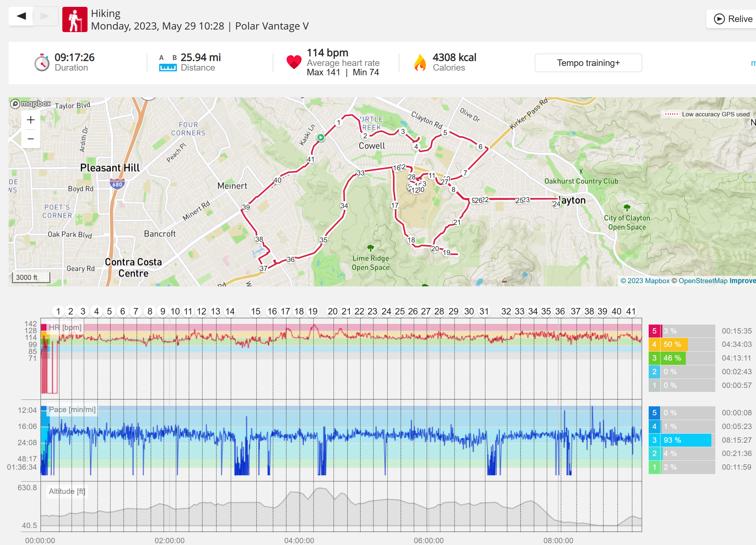The width and height of the screenshot is (756, 545).
Task: Click the green route start marker
Action: (x=321, y=137)
